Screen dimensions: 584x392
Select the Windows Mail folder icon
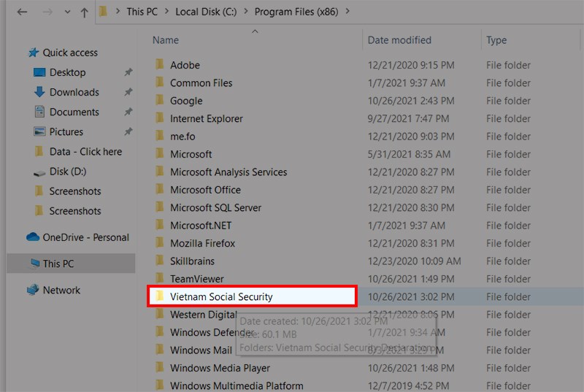[160, 350]
